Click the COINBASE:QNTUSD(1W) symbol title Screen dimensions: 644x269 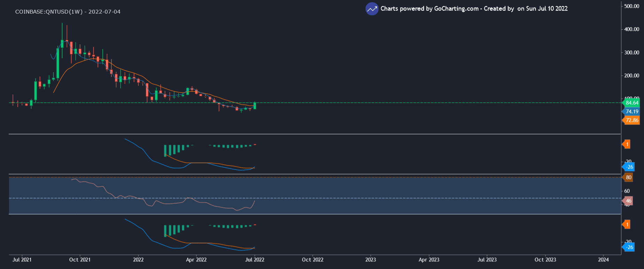(68, 12)
